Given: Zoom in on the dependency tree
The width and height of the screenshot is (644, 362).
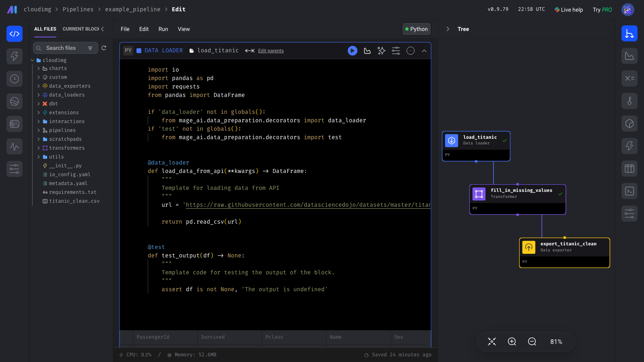Looking at the screenshot, I should (x=512, y=341).
